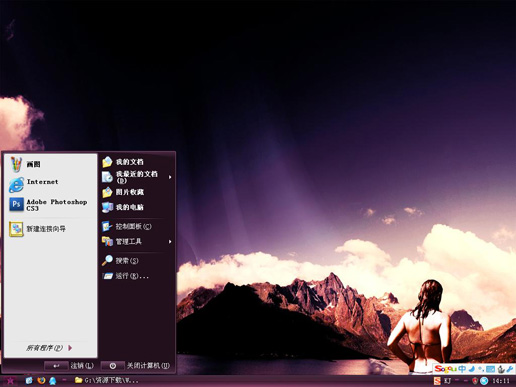The image size is (516, 387).
Task: Expand the 我最近的文档(D) submenu
Action: (137, 177)
